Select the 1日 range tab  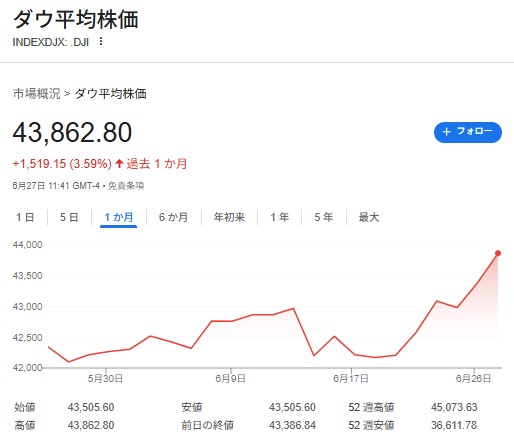click(25, 217)
